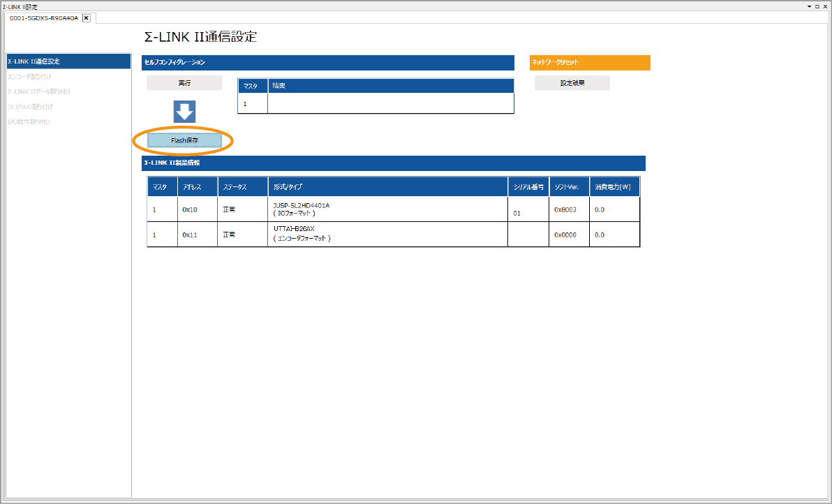The height and width of the screenshot is (504, 832).
Task: Close the Σ-LINK II設定 window
Action: tap(825, 6)
